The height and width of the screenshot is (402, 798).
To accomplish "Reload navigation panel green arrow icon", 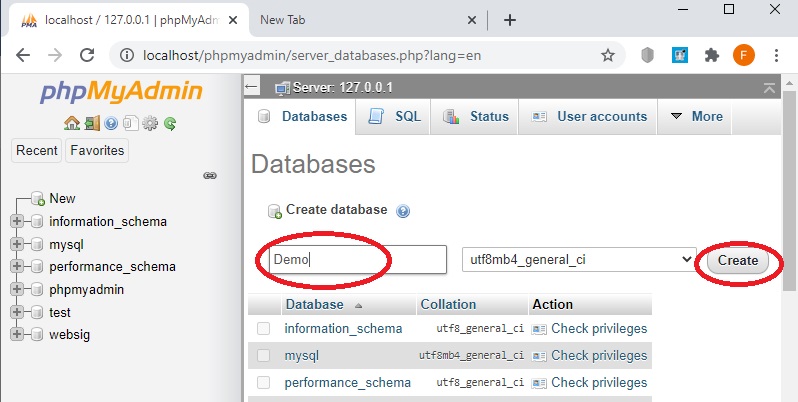I will click(170, 123).
